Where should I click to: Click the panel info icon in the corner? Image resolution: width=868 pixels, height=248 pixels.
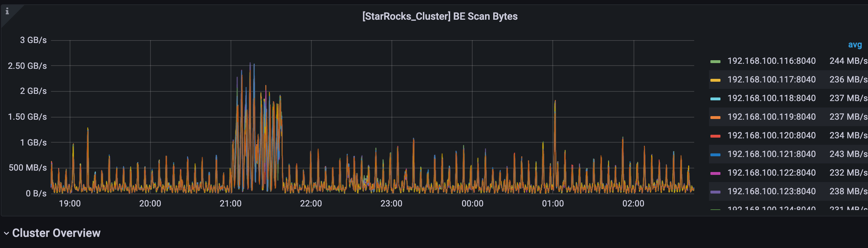[7, 11]
